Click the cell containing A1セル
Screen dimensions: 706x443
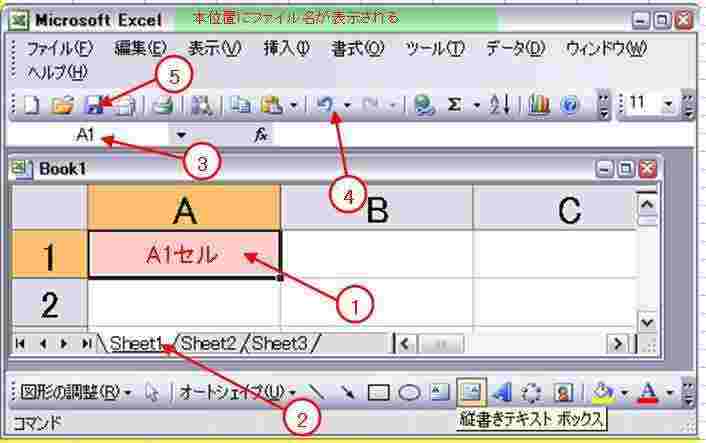pyautogui.click(x=183, y=255)
